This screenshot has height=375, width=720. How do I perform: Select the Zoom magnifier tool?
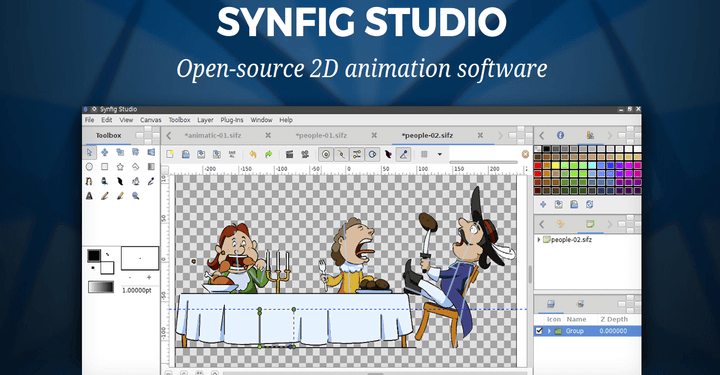tap(135, 196)
